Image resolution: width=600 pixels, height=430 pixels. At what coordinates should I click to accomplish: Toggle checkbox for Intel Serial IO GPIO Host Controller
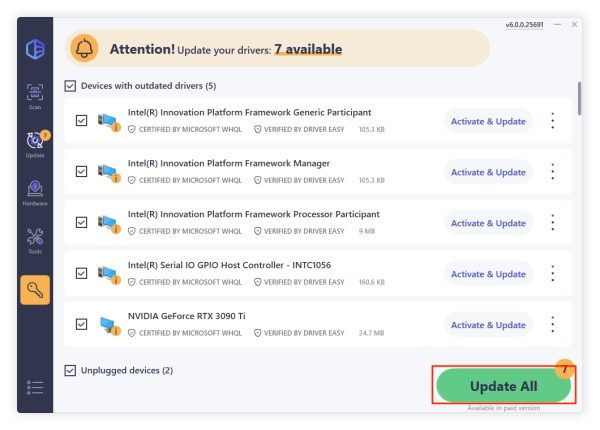[x=82, y=274]
